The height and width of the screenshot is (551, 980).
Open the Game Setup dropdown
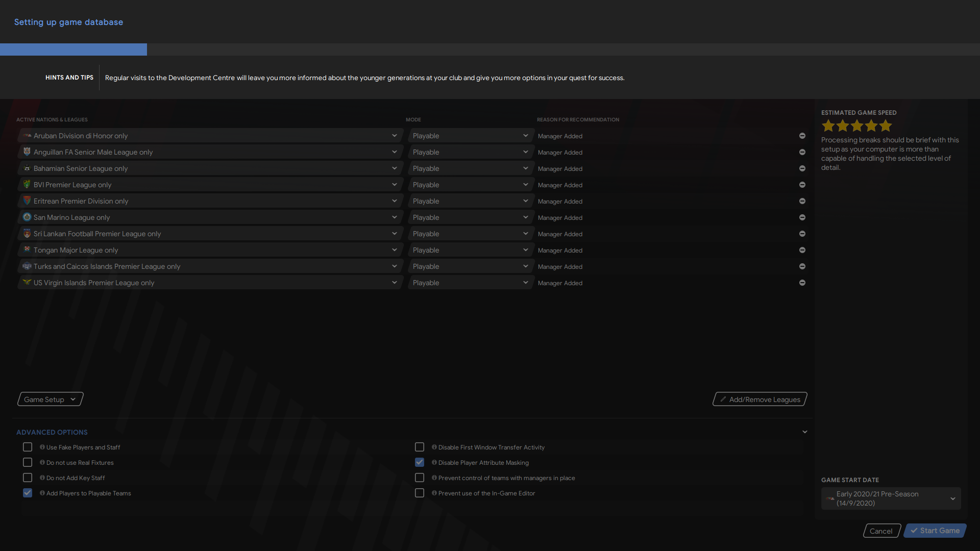click(x=50, y=399)
